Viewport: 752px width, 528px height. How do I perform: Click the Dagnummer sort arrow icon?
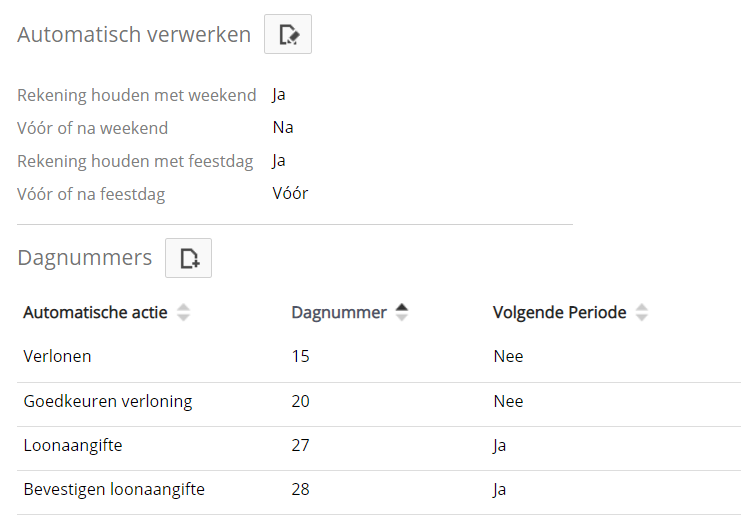(402, 312)
